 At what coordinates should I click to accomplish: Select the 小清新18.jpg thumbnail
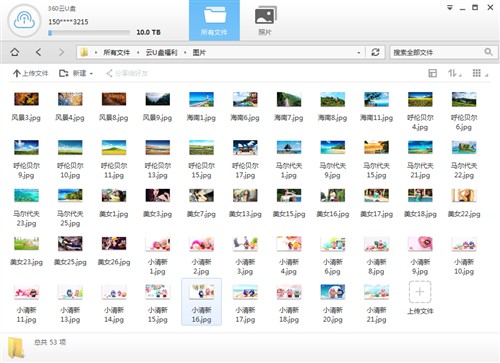point(289,292)
